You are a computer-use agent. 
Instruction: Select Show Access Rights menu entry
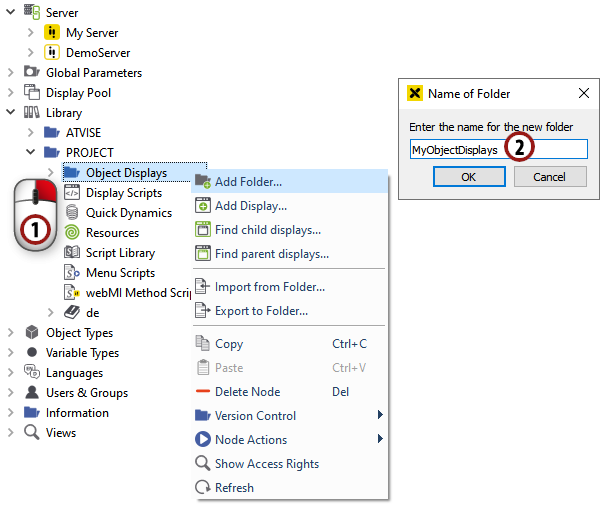pyautogui.click(x=290, y=463)
